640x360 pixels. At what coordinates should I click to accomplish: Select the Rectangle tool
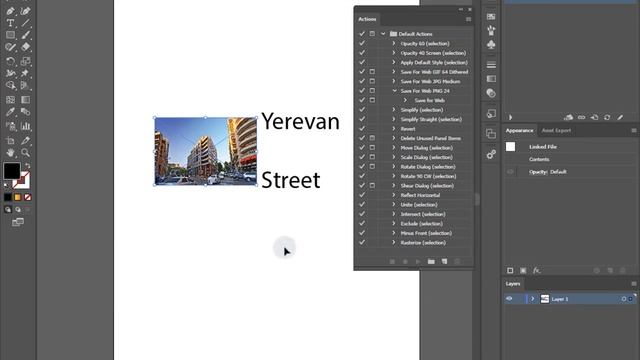(10, 35)
